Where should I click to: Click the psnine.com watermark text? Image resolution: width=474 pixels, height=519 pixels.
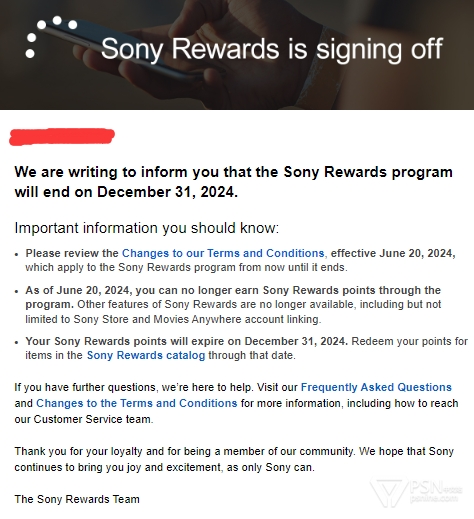tap(433, 499)
